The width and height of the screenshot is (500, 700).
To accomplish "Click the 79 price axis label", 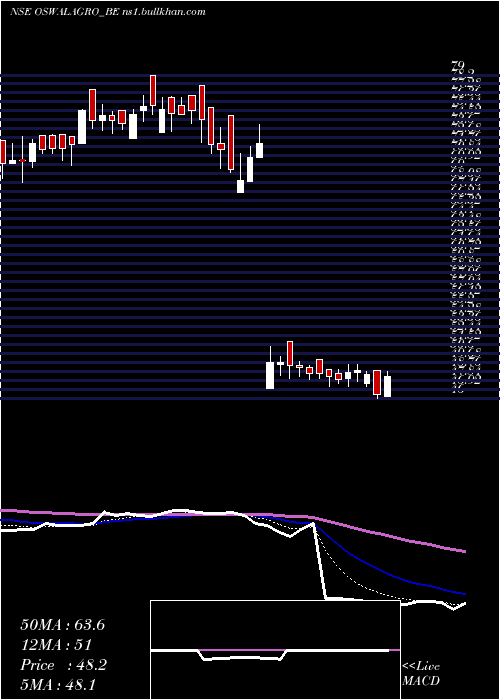I will pyautogui.click(x=458, y=67).
